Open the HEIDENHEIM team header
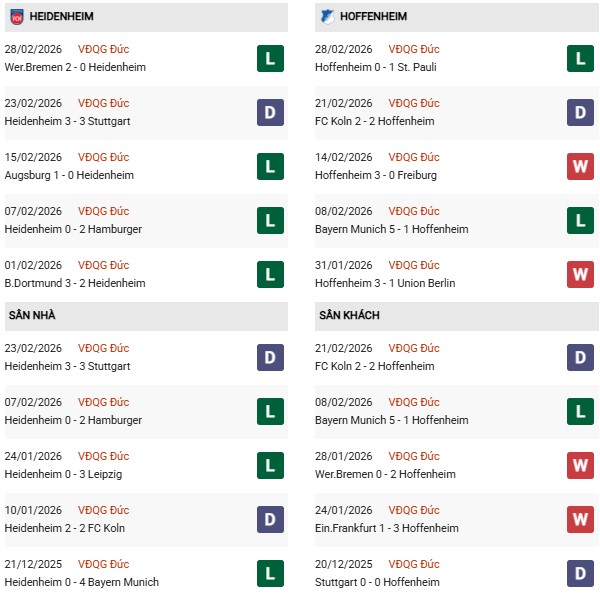 pos(64,17)
